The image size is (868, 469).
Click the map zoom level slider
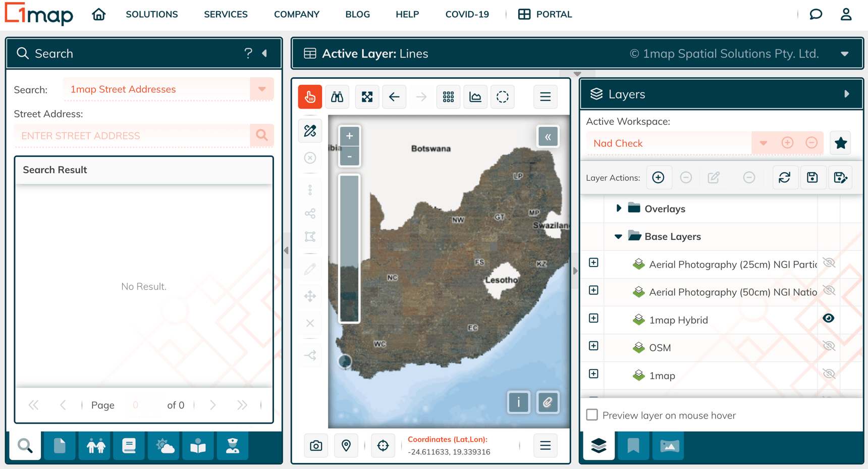point(349,248)
